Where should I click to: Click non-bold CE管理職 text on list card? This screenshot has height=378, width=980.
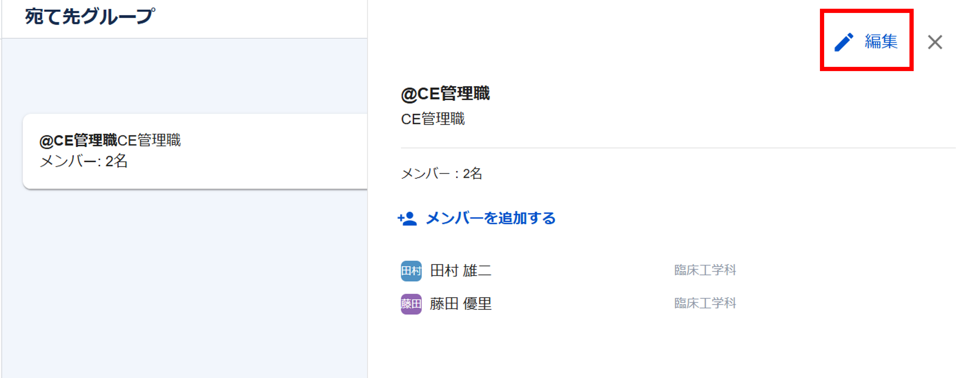point(149,141)
